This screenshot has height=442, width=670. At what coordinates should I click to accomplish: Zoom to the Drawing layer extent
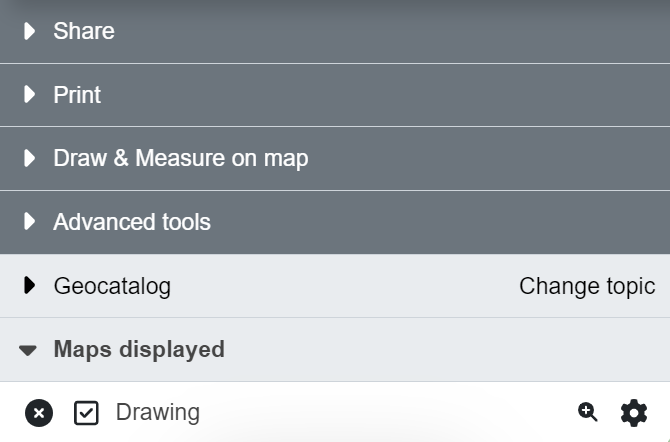point(588,412)
